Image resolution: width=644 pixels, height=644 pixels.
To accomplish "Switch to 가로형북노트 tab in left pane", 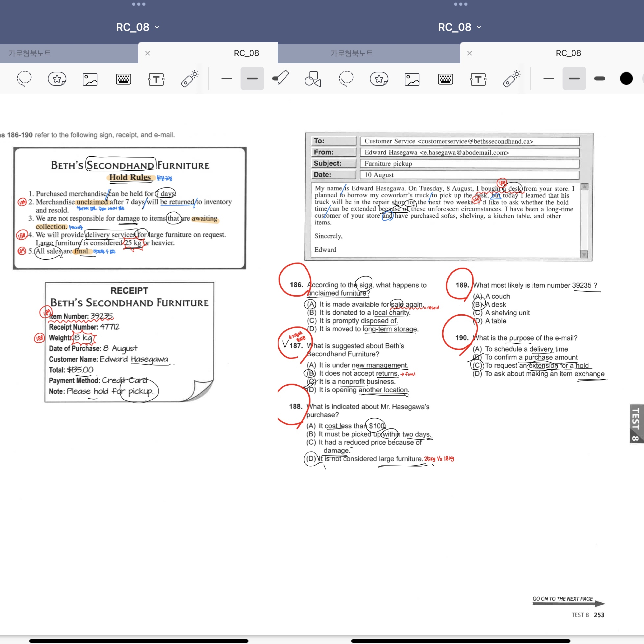I will pyautogui.click(x=30, y=53).
